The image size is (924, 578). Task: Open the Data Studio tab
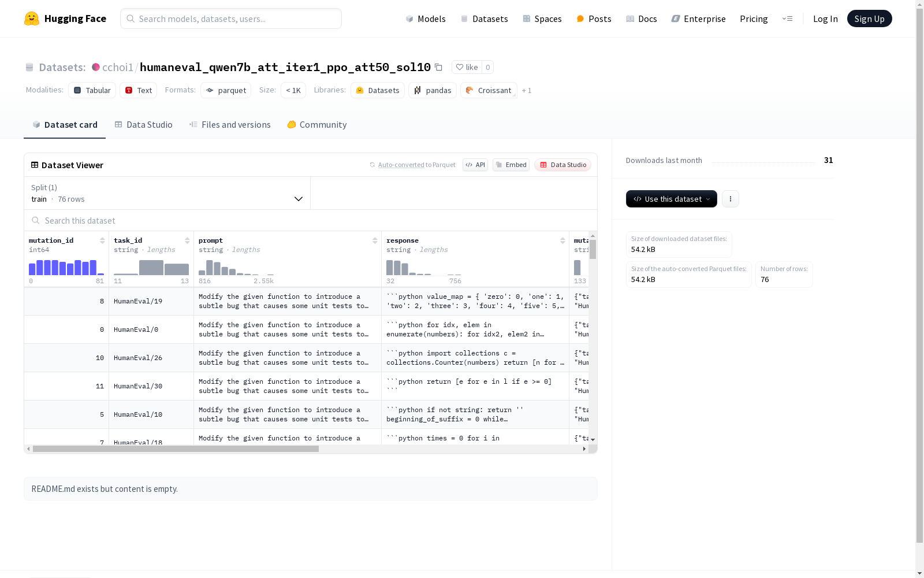(143, 125)
